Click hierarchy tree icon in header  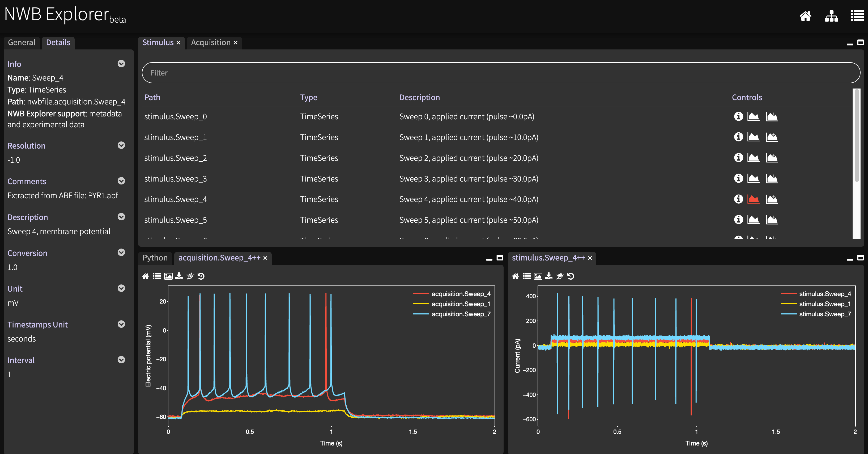point(831,16)
